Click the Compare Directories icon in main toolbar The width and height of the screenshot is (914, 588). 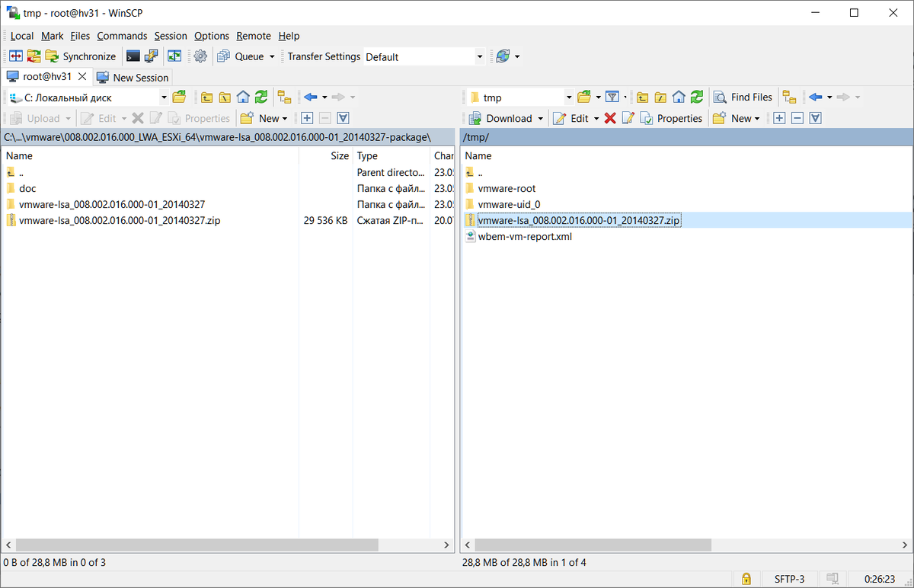15,56
